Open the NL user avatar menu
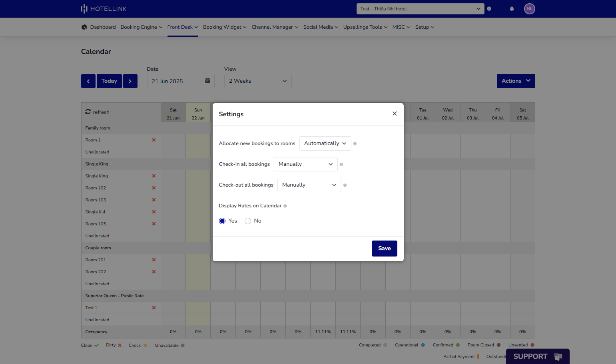 click(529, 9)
